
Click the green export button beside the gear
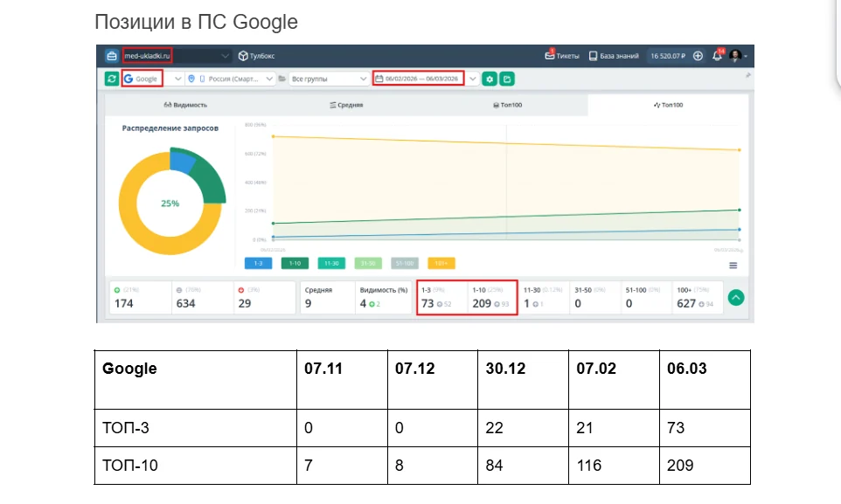pyautogui.click(x=506, y=79)
